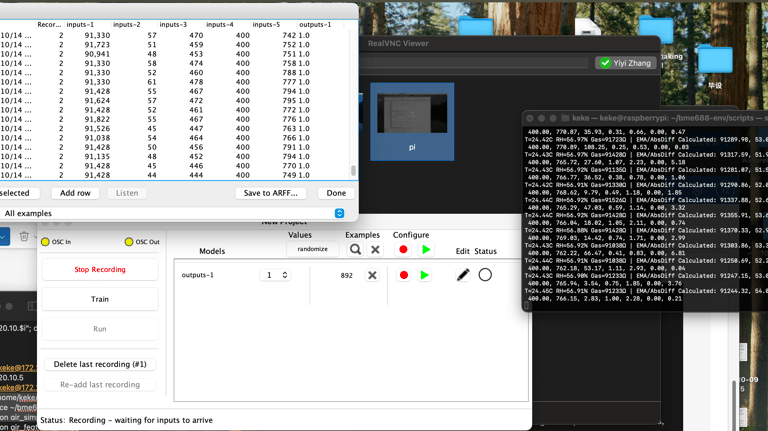
Task: Click the examples count 892
Action: (347, 275)
